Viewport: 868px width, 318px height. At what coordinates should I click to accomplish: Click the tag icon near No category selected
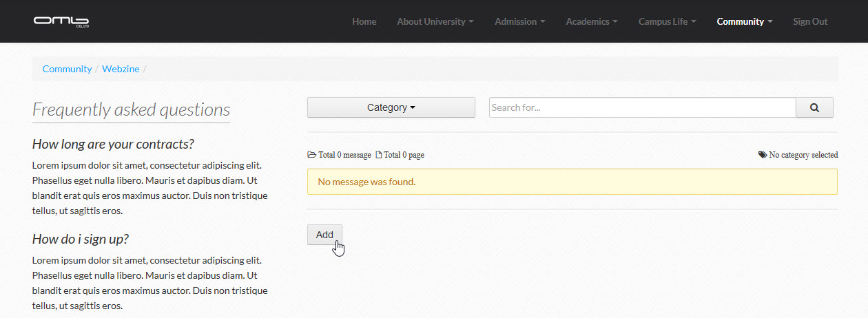tap(763, 155)
